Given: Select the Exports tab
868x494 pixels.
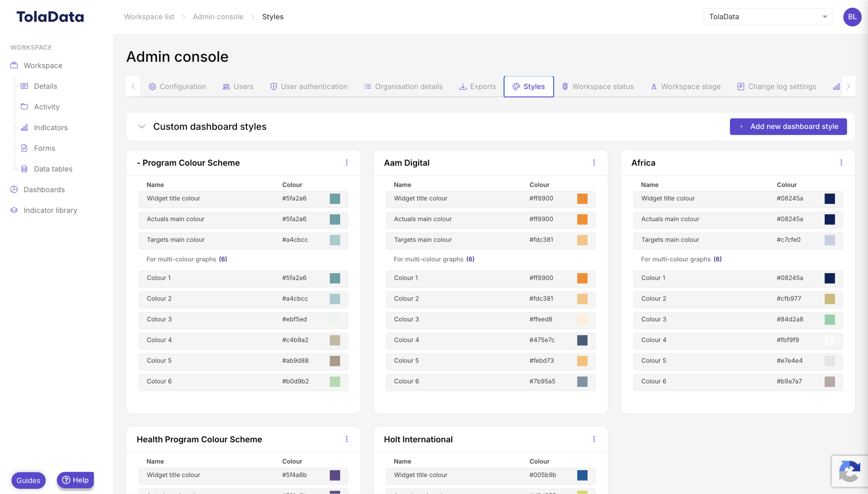Looking at the screenshot, I should (x=477, y=87).
